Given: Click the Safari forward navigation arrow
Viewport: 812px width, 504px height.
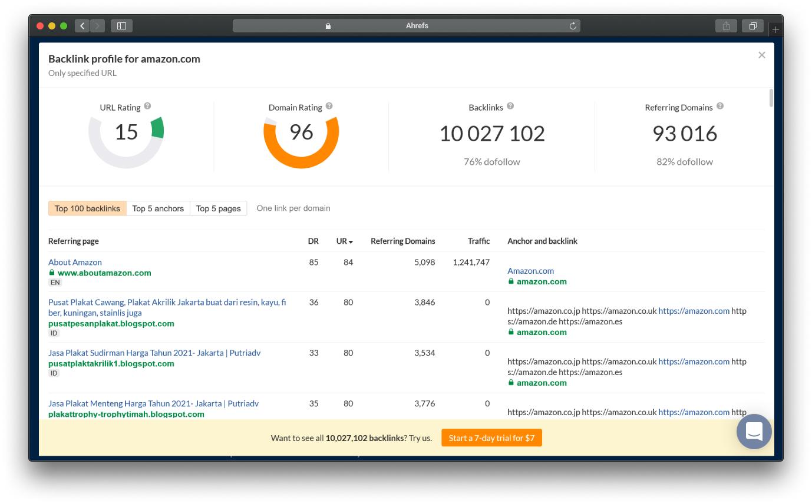Looking at the screenshot, I should click(x=98, y=26).
